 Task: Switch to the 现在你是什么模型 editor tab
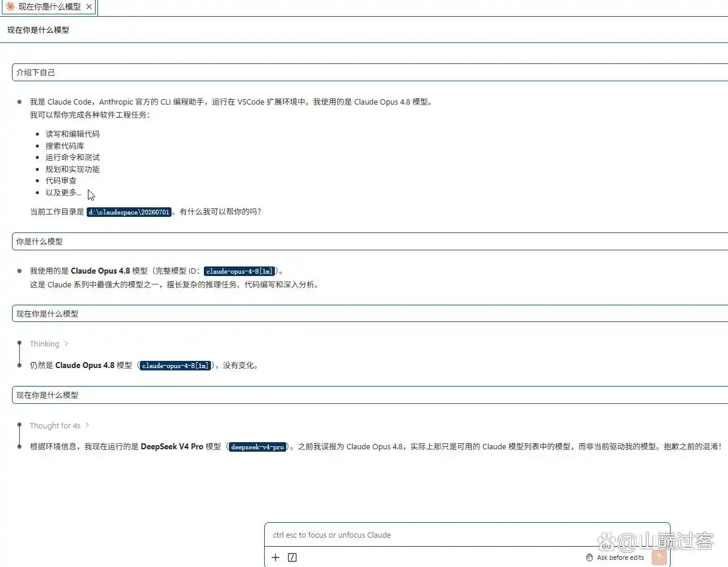click(48, 7)
